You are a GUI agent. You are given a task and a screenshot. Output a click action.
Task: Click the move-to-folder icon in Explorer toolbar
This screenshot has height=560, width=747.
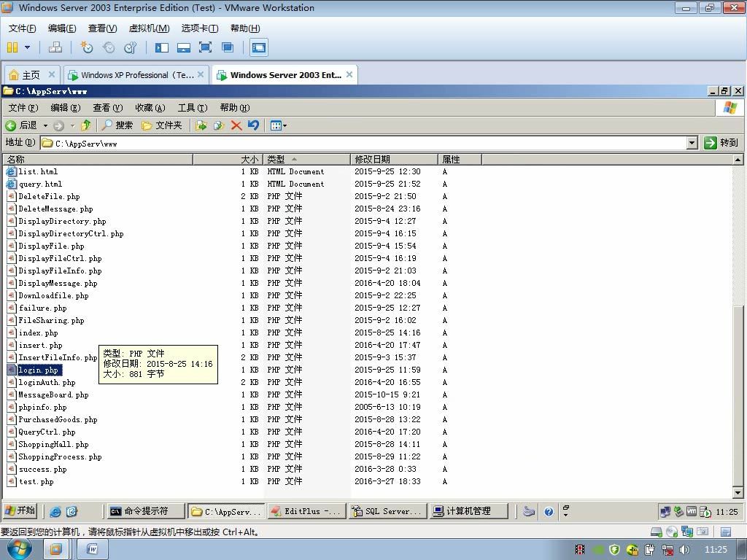point(201,125)
